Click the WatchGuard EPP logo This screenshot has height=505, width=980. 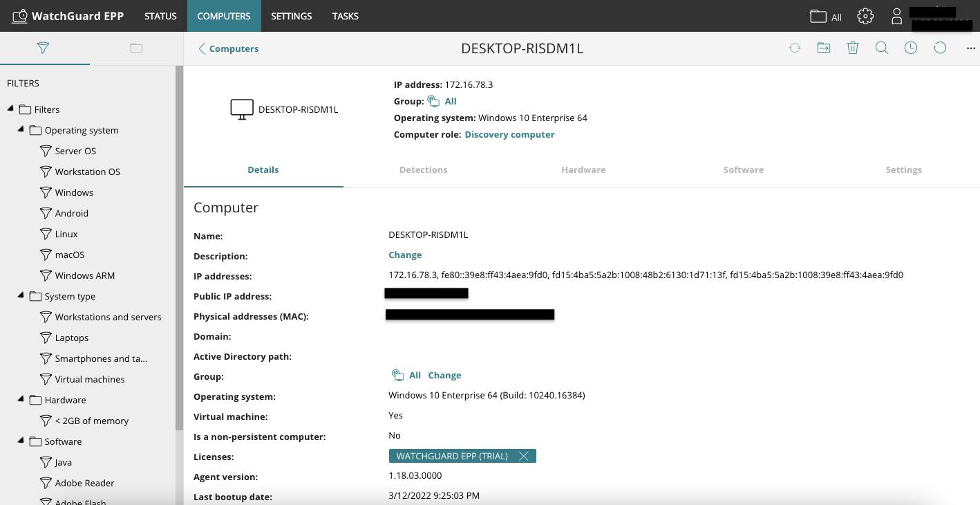pos(68,16)
